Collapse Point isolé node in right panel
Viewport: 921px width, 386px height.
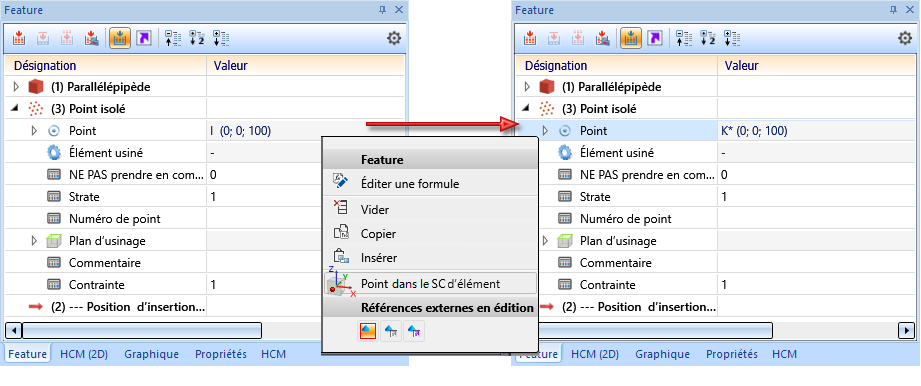coord(526,108)
